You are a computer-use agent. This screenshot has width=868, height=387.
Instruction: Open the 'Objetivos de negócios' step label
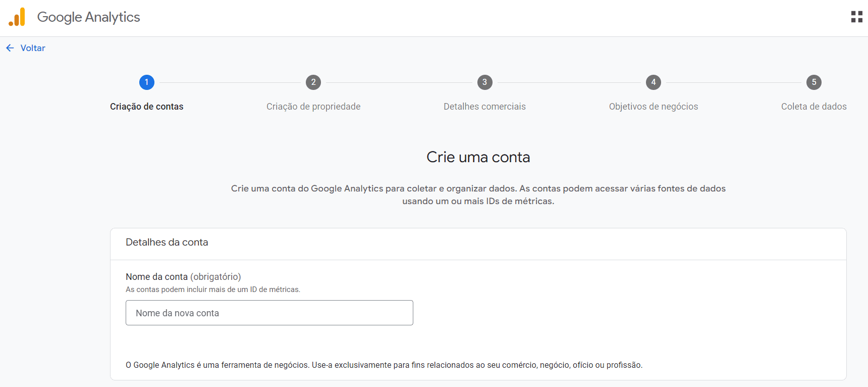tap(654, 107)
